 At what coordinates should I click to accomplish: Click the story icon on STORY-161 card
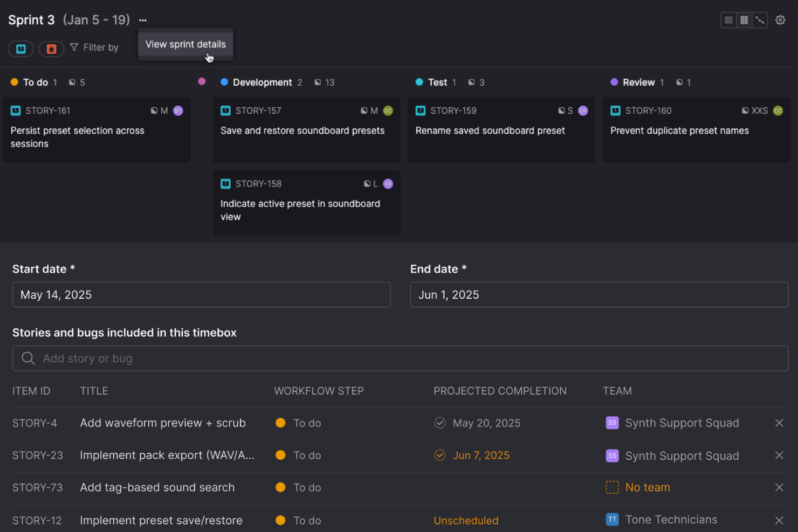(x=16, y=110)
